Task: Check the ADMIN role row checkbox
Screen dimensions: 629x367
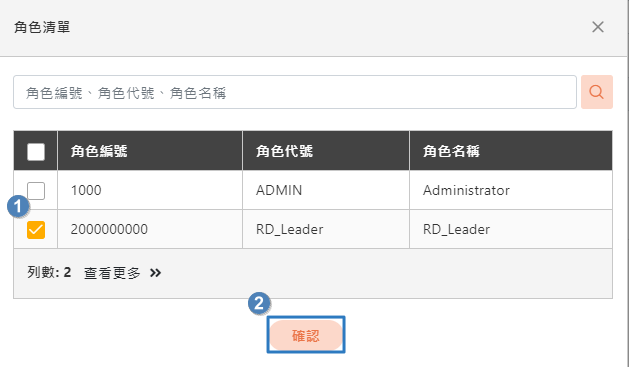Action: tap(36, 191)
